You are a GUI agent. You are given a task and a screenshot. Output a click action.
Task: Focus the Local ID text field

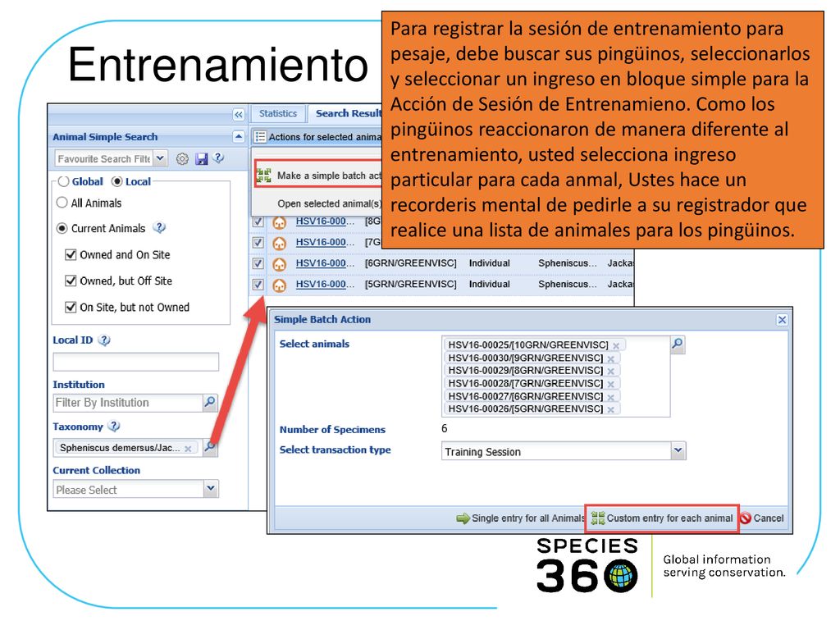(136, 362)
